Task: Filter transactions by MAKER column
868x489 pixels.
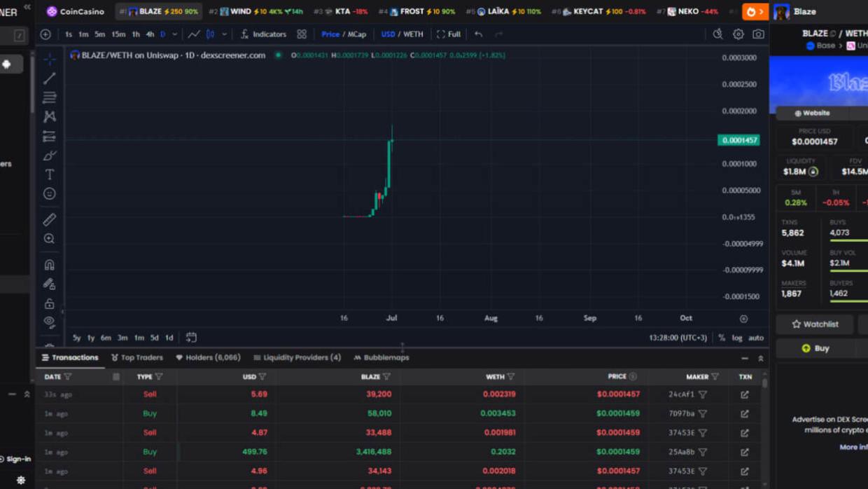Action: click(x=715, y=377)
